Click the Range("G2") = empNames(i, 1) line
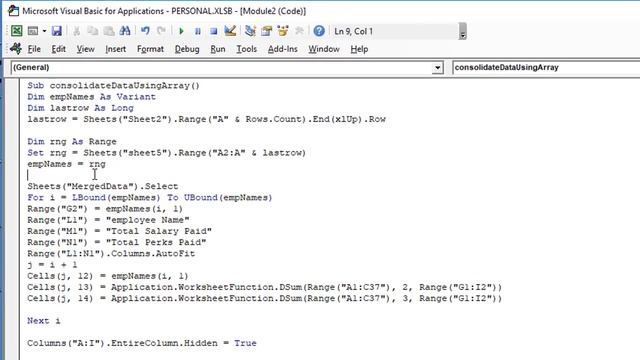This screenshot has height=360, width=640. click(x=105, y=209)
